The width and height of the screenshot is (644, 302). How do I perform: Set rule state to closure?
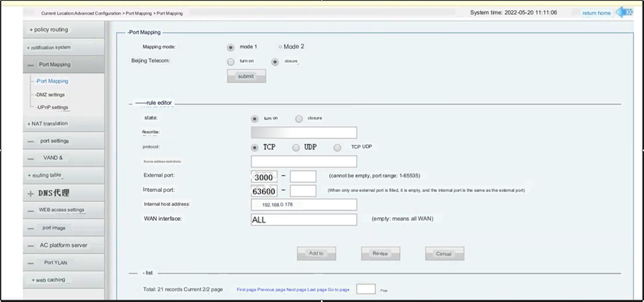299,119
